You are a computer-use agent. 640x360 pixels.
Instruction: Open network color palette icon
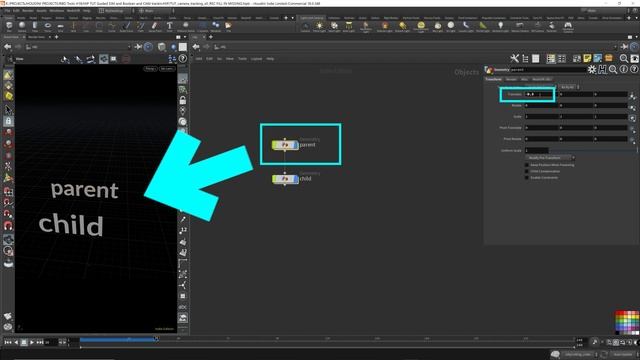tap(627, 322)
